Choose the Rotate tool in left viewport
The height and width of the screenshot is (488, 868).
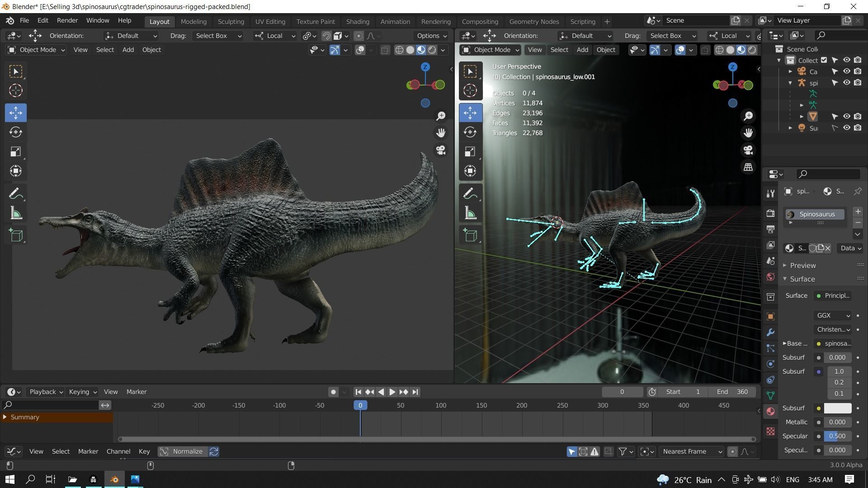[16, 132]
